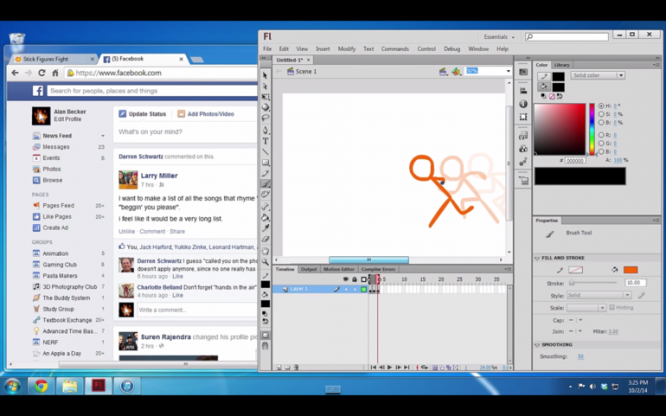Enable the Hinting checkbox in Properties
This screenshot has width=666, height=416.
click(613, 307)
